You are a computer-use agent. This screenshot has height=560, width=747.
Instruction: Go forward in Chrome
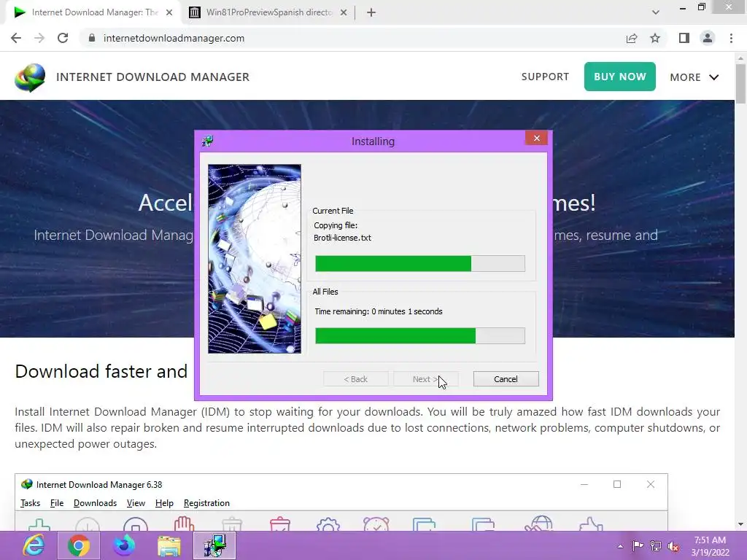click(x=39, y=38)
